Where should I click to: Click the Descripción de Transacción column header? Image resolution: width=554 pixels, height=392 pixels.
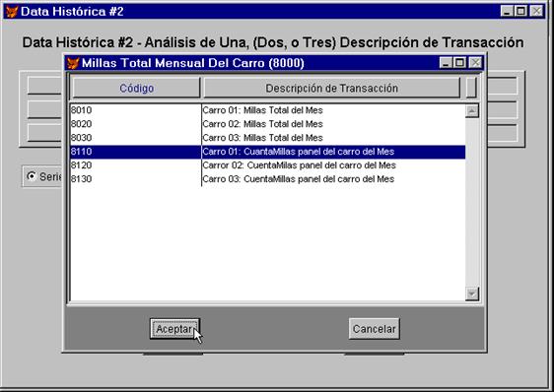click(x=332, y=88)
